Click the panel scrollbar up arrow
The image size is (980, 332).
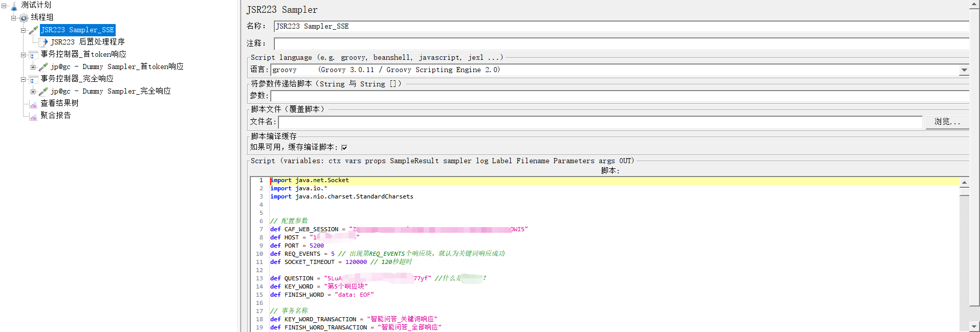pyautogui.click(x=975, y=5)
